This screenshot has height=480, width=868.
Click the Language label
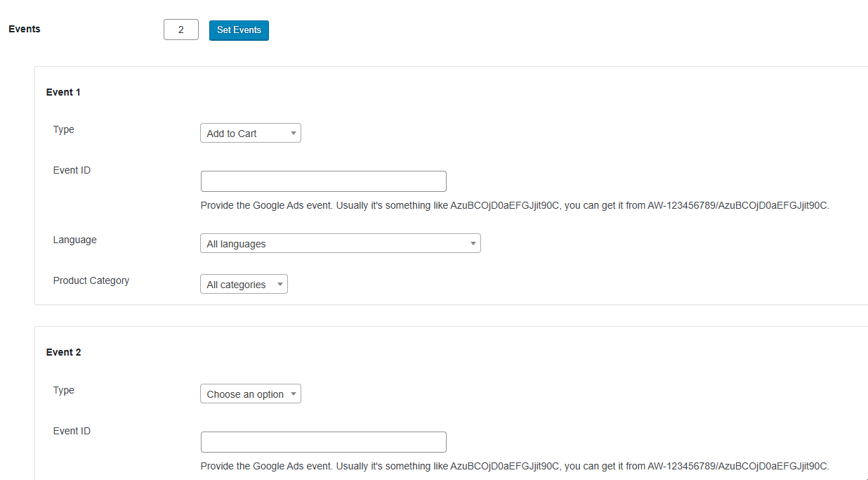click(74, 240)
